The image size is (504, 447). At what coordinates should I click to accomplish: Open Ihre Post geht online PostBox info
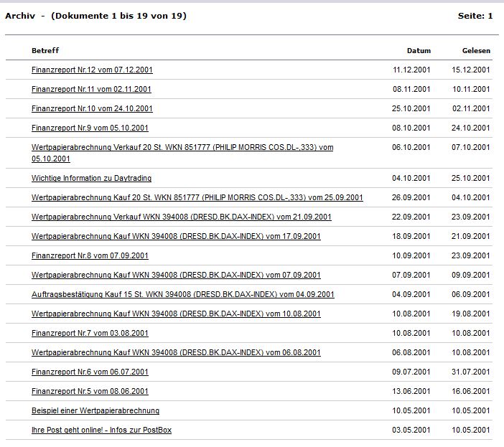101,430
